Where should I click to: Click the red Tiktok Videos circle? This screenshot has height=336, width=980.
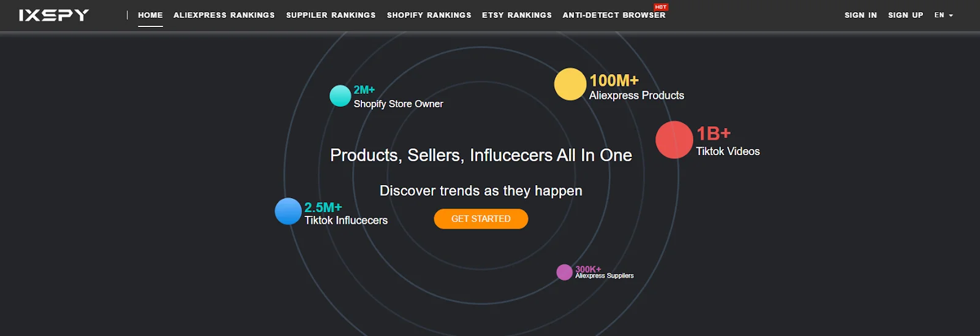tap(674, 140)
